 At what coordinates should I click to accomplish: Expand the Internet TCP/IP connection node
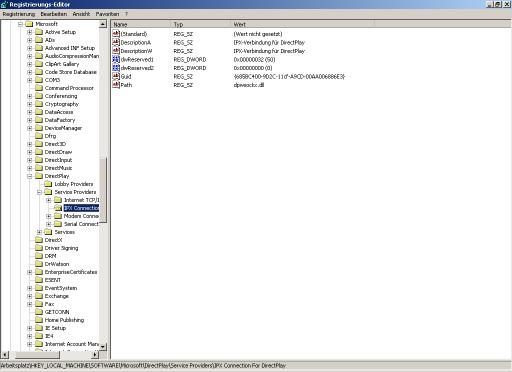click(49, 200)
